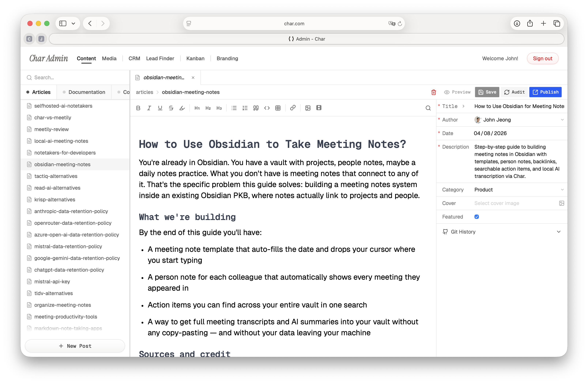Open the Author dropdown
The height and width of the screenshot is (384, 588).
coord(519,120)
